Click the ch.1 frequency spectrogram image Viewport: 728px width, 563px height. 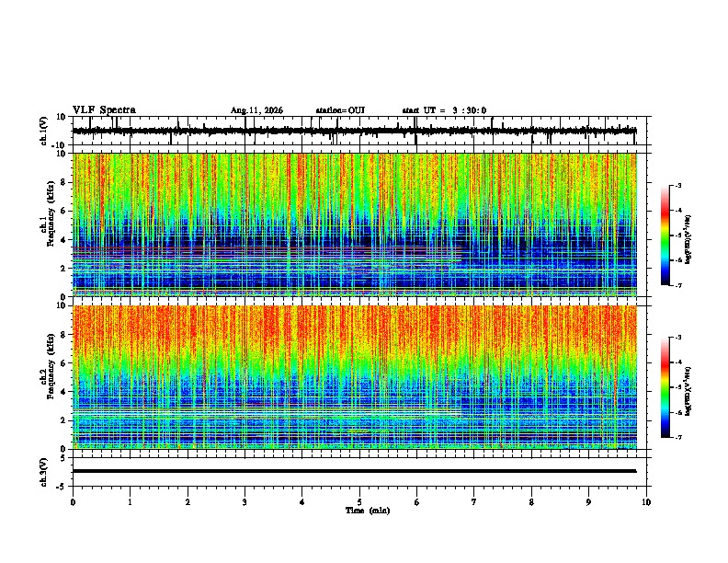pyautogui.click(x=355, y=224)
